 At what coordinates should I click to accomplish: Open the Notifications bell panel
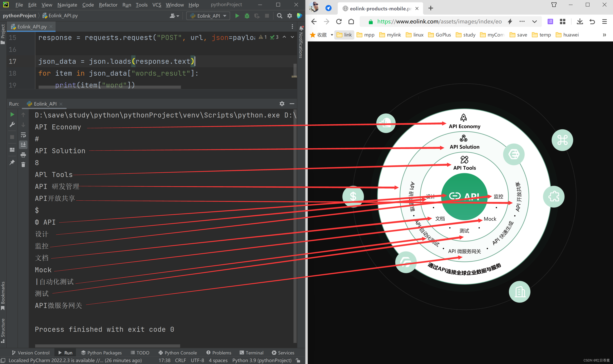301,28
